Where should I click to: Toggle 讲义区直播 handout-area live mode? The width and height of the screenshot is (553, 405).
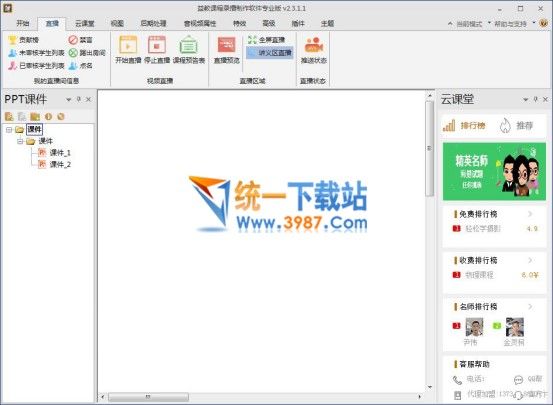click(270, 53)
